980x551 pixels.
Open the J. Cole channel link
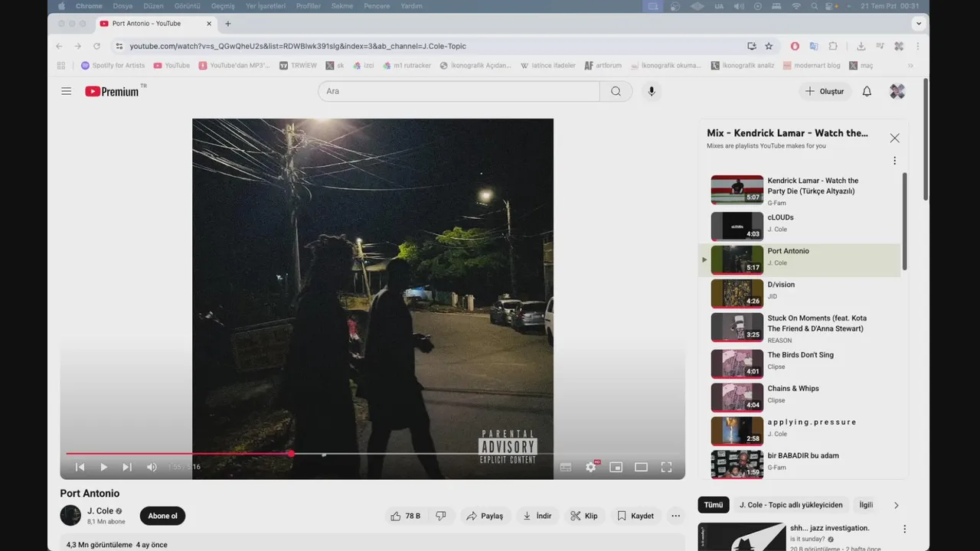(100, 511)
